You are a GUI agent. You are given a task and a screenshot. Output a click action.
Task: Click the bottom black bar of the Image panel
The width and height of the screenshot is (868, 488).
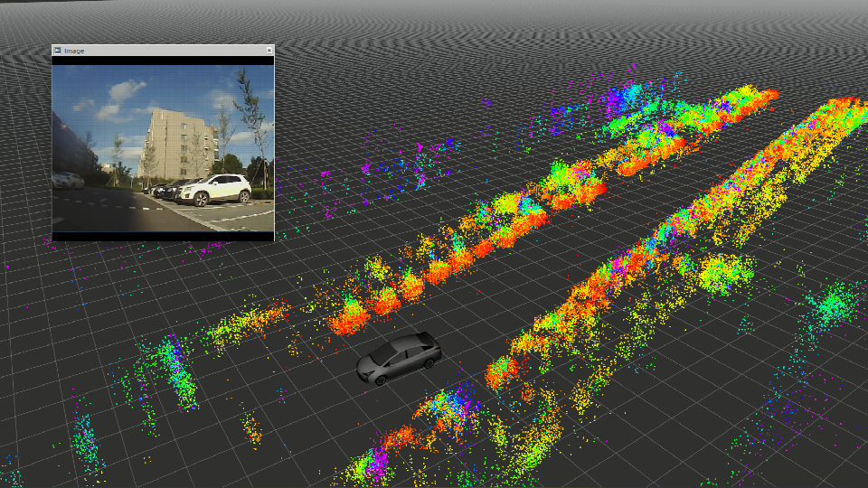[163, 236]
